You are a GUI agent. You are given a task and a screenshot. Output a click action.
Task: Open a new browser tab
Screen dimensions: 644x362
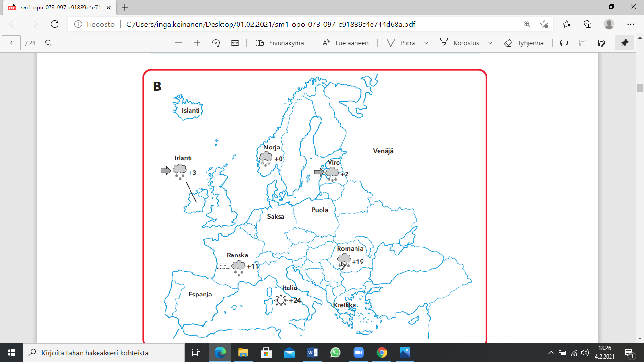point(125,8)
